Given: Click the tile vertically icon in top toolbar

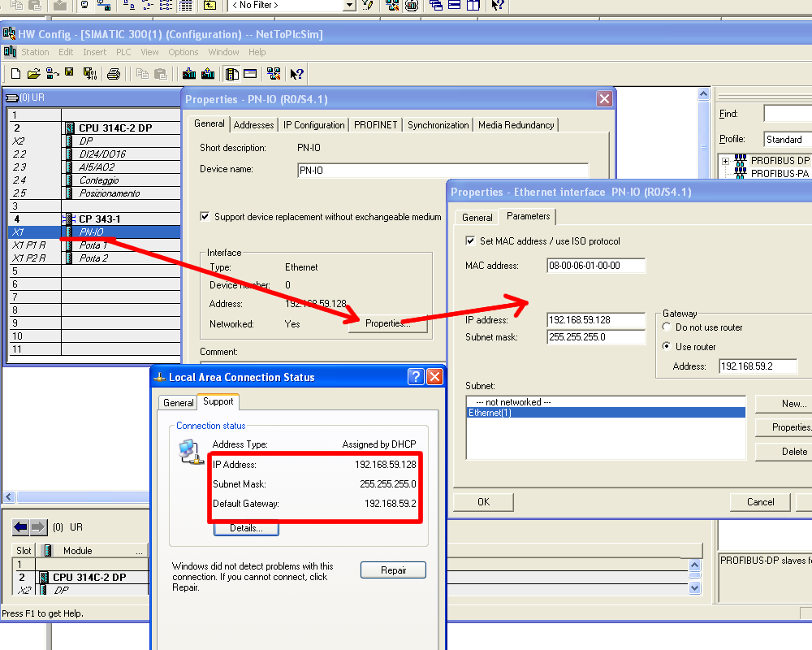Looking at the screenshot, I should coord(473,5).
